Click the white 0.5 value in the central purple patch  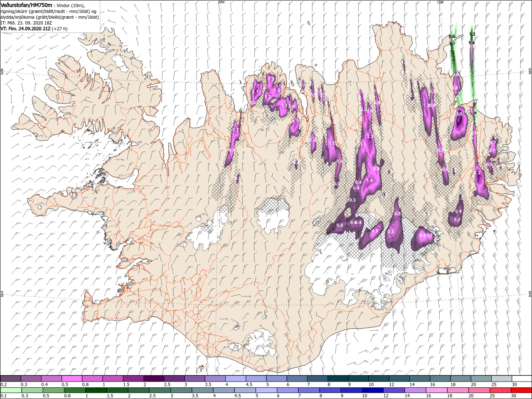pyautogui.click(x=397, y=214)
